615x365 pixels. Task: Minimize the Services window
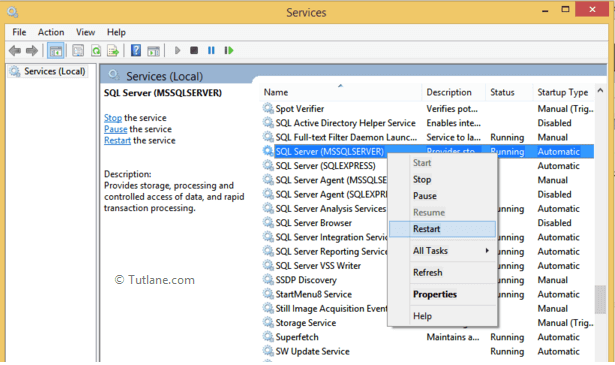tap(545, 10)
